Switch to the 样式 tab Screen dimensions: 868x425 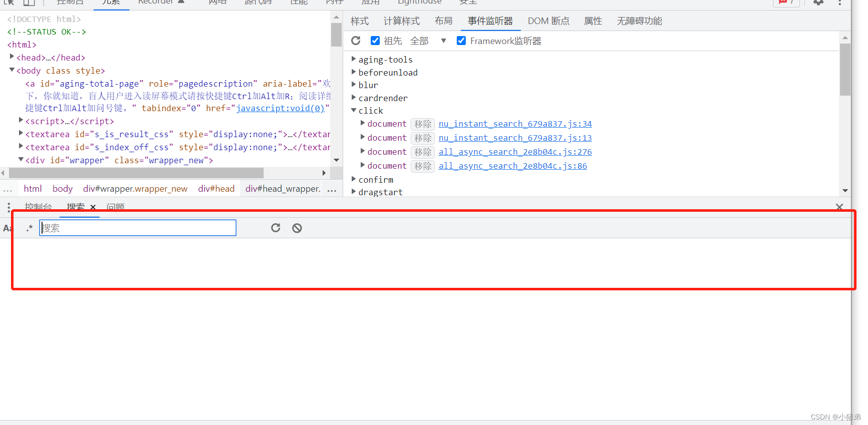coord(359,21)
